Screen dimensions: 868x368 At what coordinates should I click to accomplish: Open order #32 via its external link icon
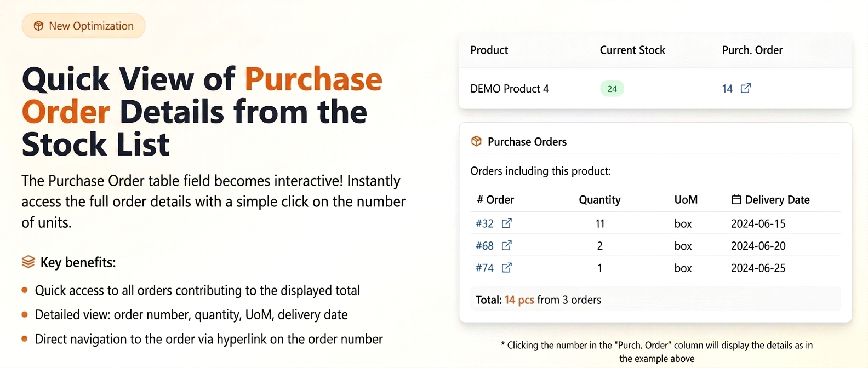pos(507,223)
